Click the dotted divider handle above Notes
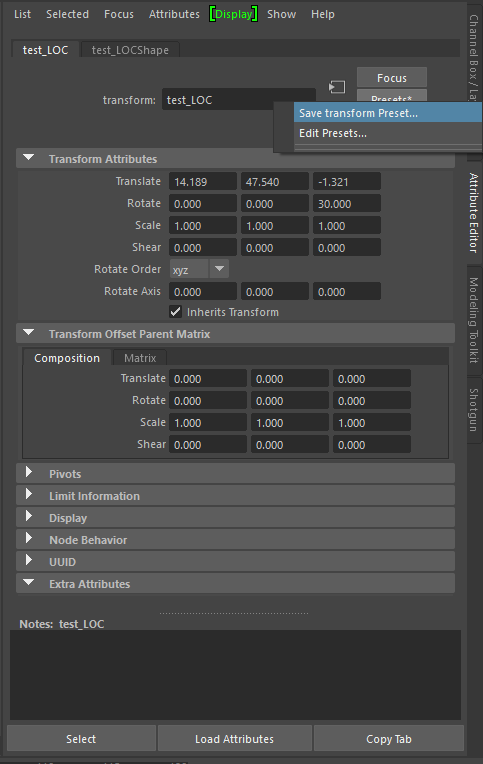The width and height of the screenshot is (483, 764). click(x=234, y=613)
